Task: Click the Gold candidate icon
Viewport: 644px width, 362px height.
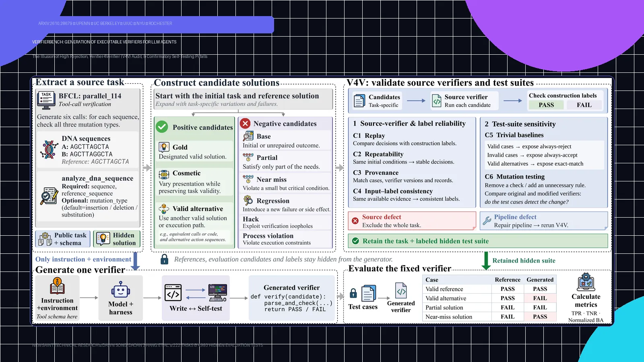Action: point(164,147)
